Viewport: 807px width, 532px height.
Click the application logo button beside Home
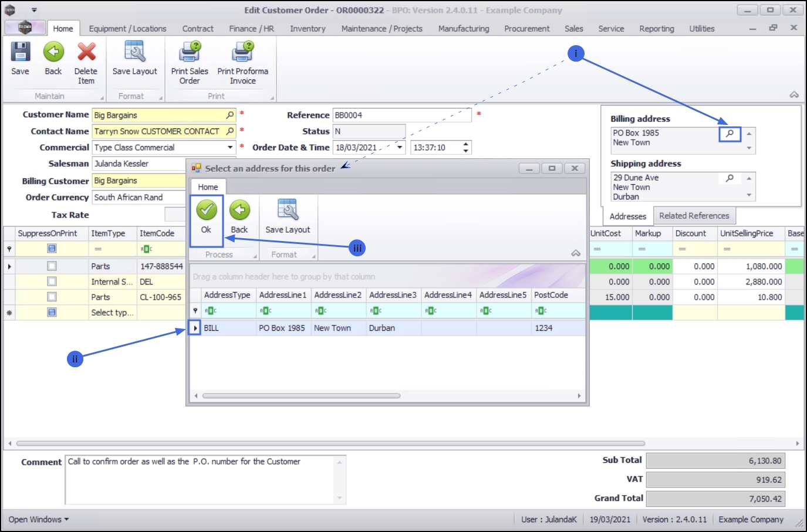click(x=25, y=28)
